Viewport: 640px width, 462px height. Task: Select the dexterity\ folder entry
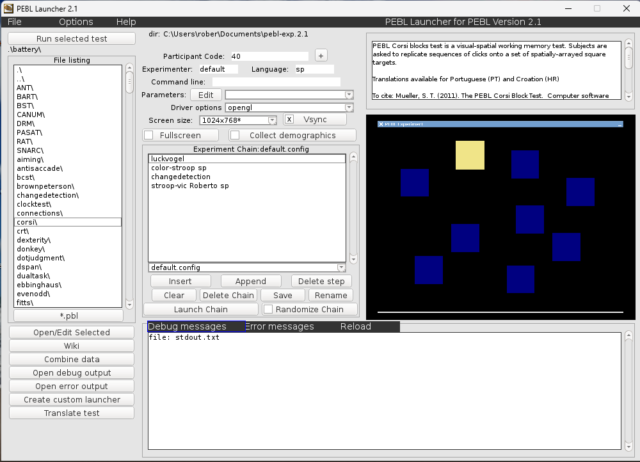(68, 240)
